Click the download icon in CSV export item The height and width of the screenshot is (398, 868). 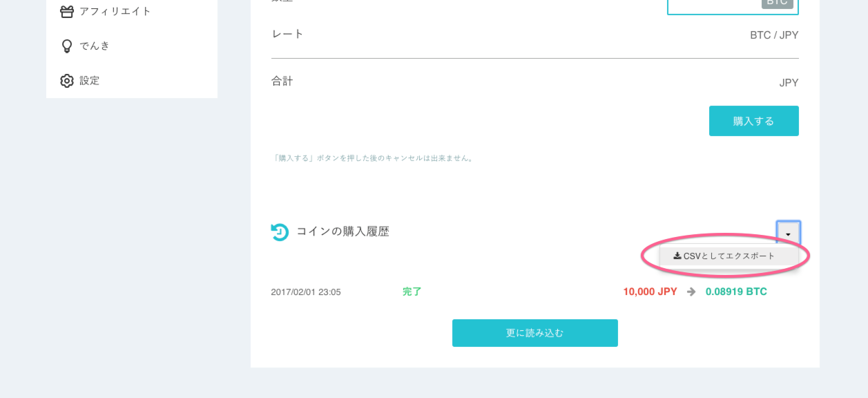(x=677, y=256)
